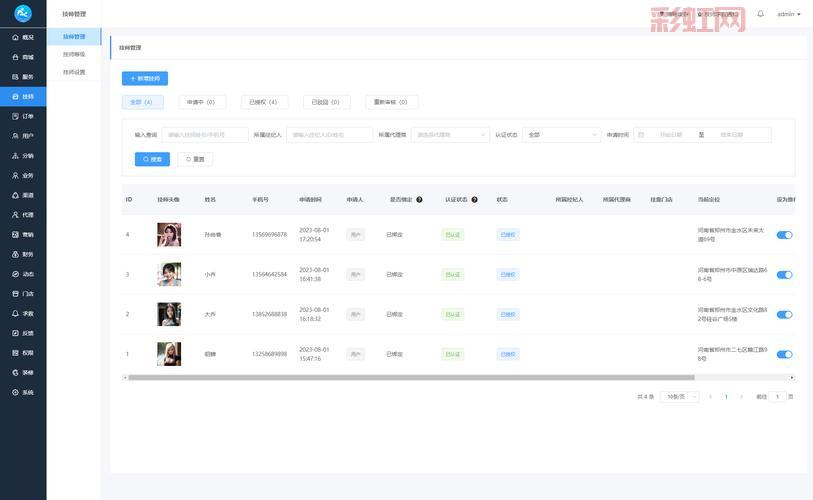Open the 服务 services sidebar item
Viewport: 813px width, 500px height.
(x=23, y=77)
